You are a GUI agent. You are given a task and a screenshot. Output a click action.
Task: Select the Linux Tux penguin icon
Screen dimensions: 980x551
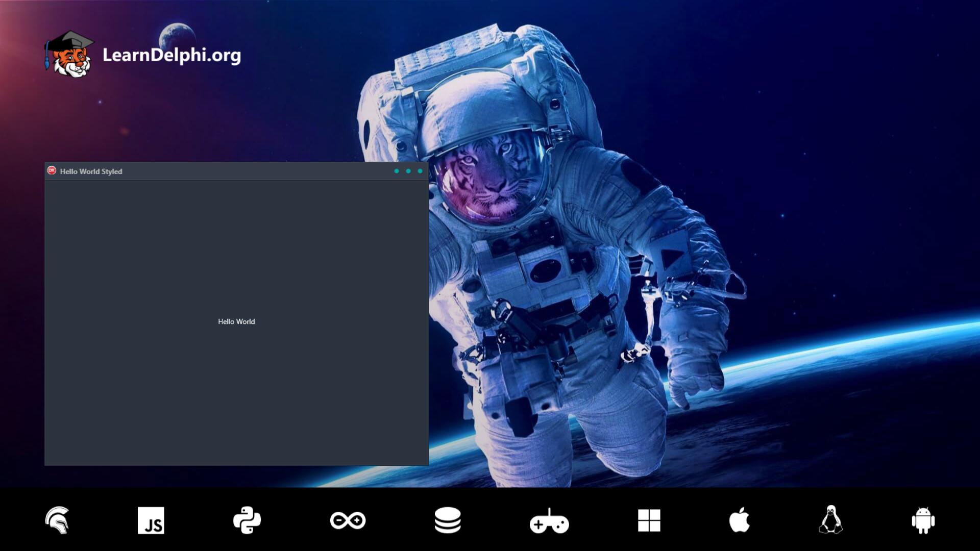(x=829, y=520)
